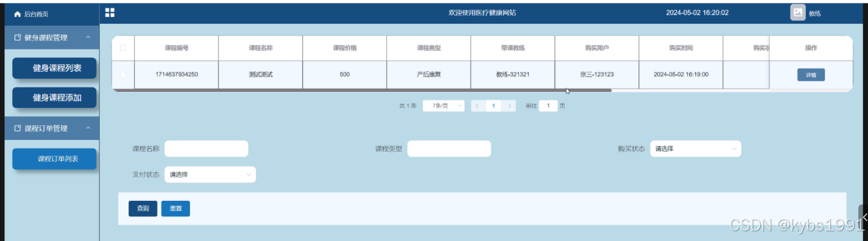Viewport: 868px width, 241px height.
Task: Click the 重置 button
Action: [x=175, y=208]
